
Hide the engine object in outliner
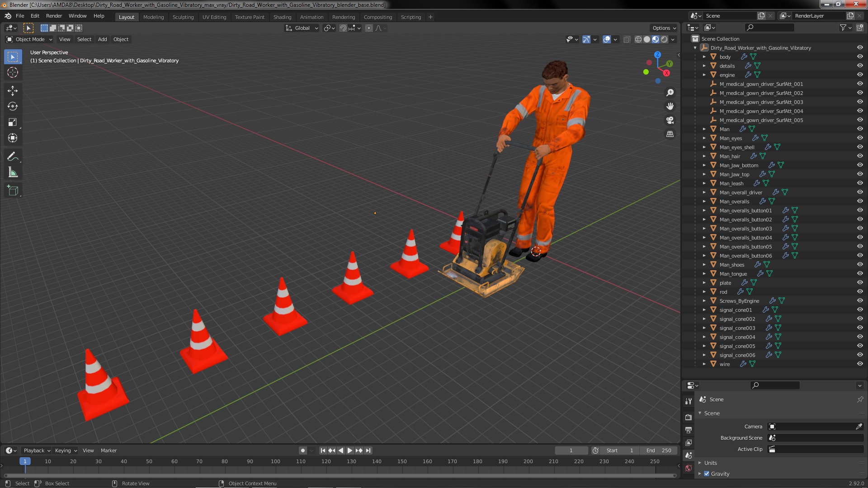click(x=860, y=75)
